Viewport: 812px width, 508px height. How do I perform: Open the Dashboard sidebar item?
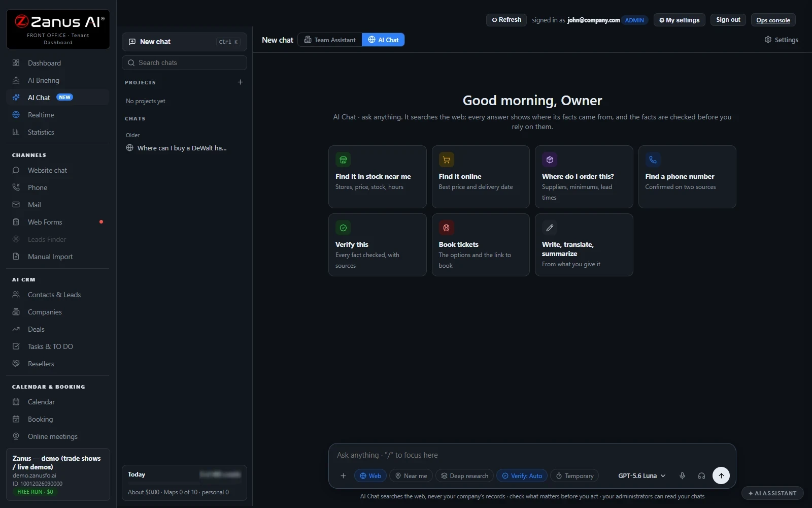point(57,63)
